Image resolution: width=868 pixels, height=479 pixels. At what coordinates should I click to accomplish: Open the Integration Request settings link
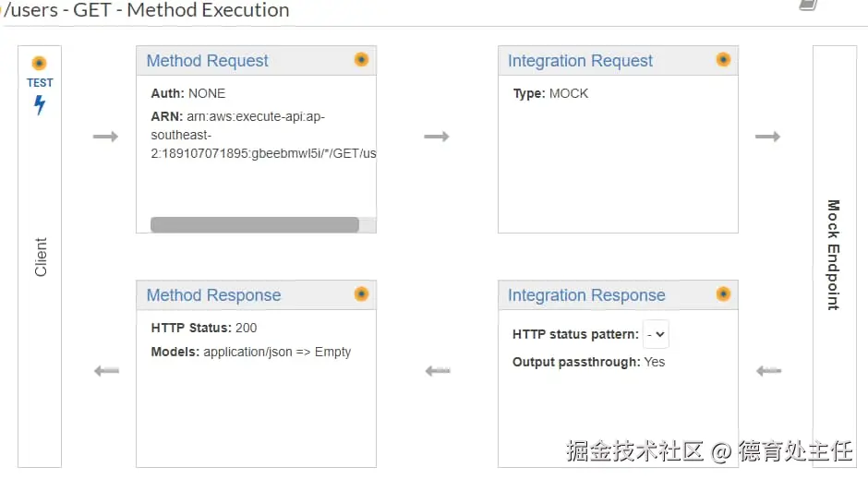tap(580, 61)
